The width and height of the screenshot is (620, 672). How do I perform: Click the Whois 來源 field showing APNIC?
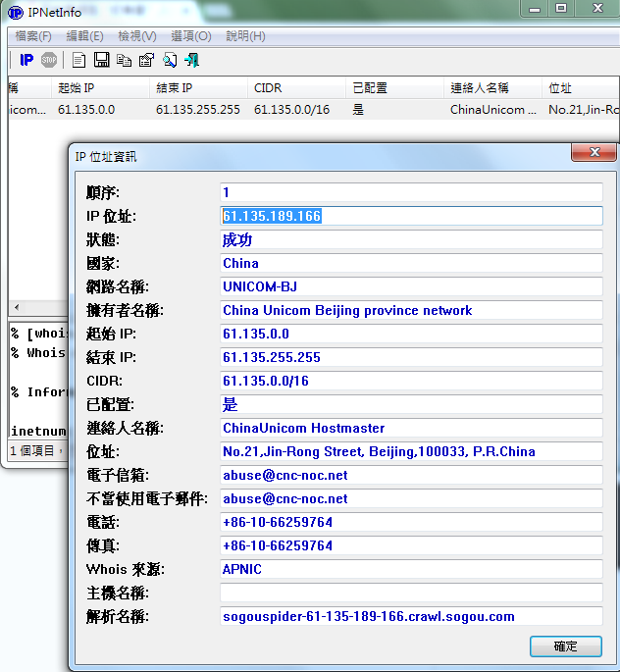pos(411,570)
